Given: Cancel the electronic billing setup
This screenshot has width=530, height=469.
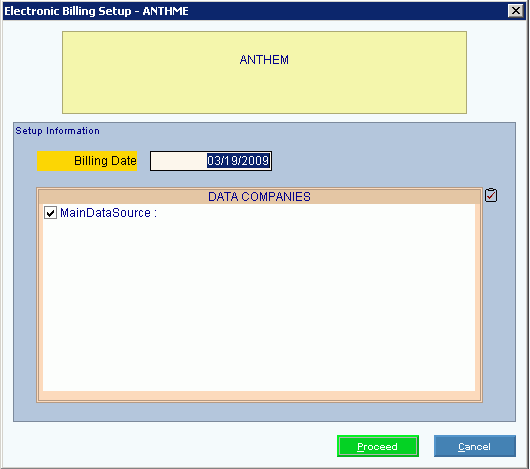Looking at the screenshot, I should tap(475, 446).
